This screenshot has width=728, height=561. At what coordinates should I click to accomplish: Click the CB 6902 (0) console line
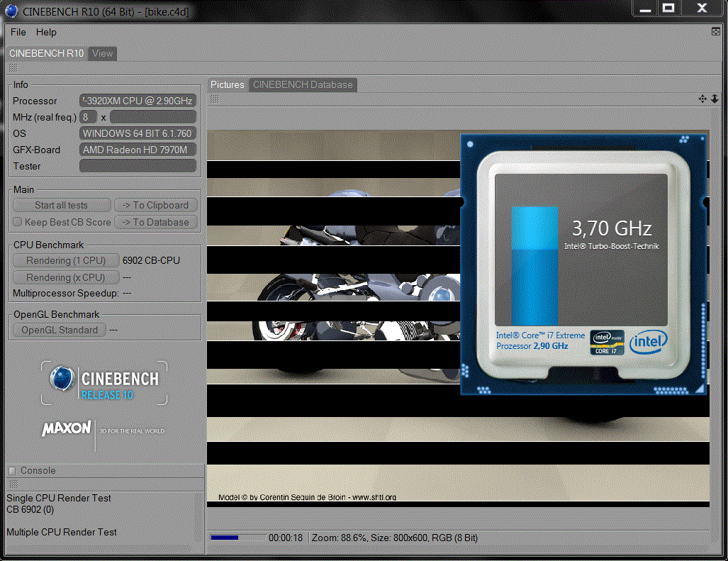pyautogui.click(x=30, y=509)
